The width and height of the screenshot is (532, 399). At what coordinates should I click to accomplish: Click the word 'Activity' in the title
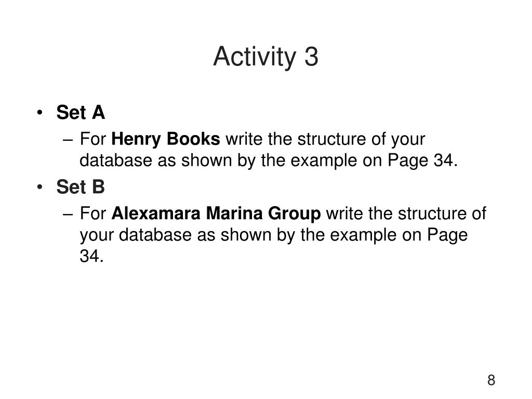[255, 57]
